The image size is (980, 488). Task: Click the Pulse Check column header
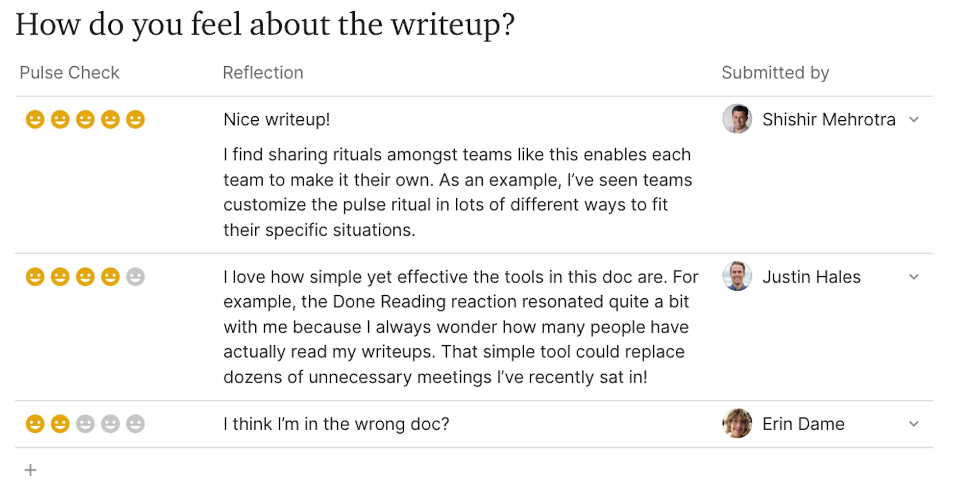tap(70, 73)
